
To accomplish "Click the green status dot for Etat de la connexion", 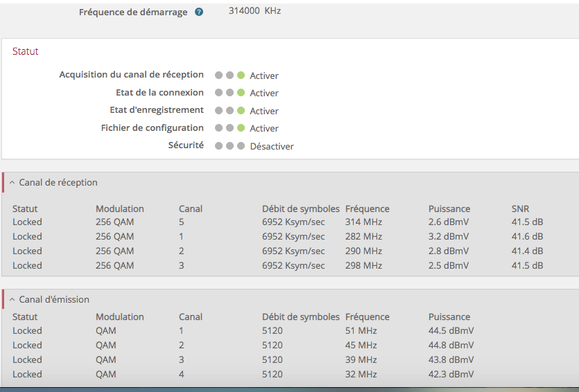I will tap(241, 93).
